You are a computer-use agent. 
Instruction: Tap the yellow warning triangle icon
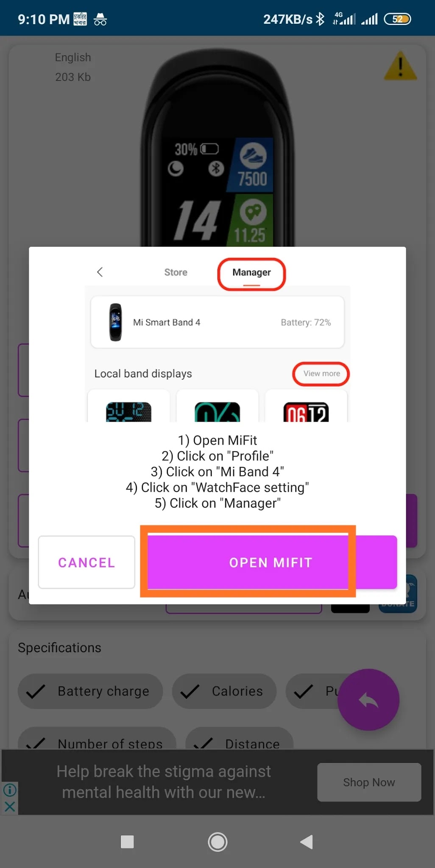tap(400, 66)
